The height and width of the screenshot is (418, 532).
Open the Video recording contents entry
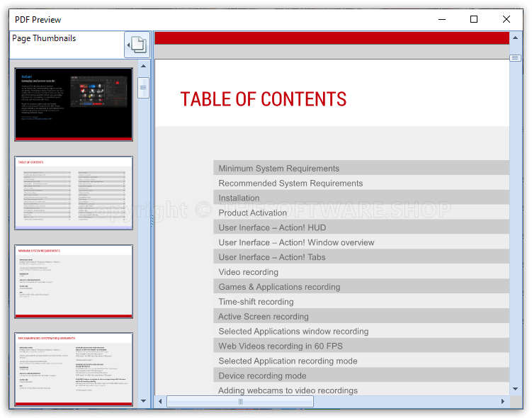[361, 272]
